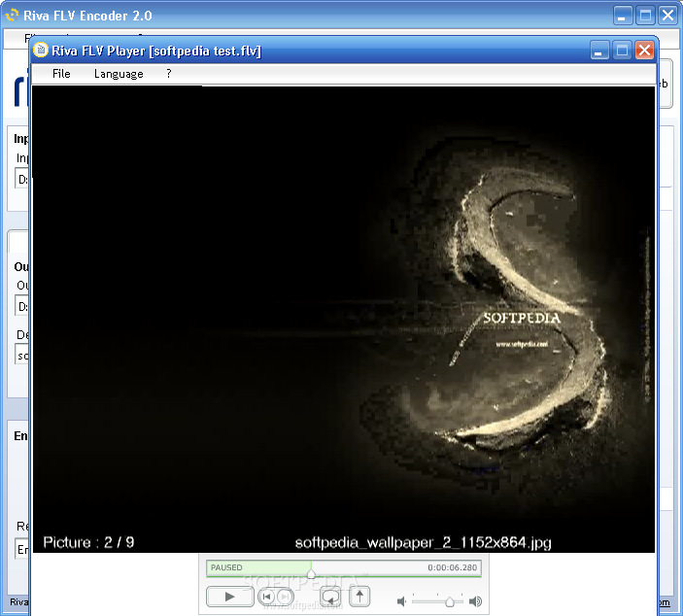Maximize the Riva FLV Encoder window
This screenshot has height=616, width=683.
click(x=645, y=16)
